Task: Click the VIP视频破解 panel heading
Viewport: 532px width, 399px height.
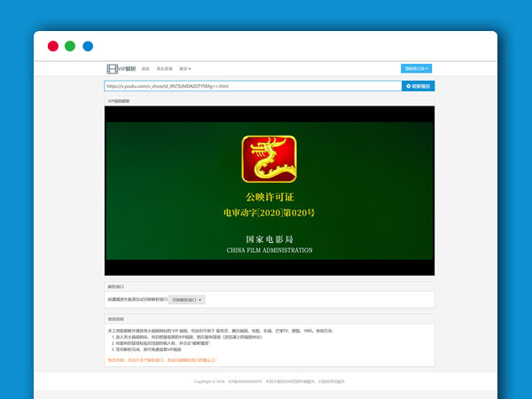Action: [119, 101]
